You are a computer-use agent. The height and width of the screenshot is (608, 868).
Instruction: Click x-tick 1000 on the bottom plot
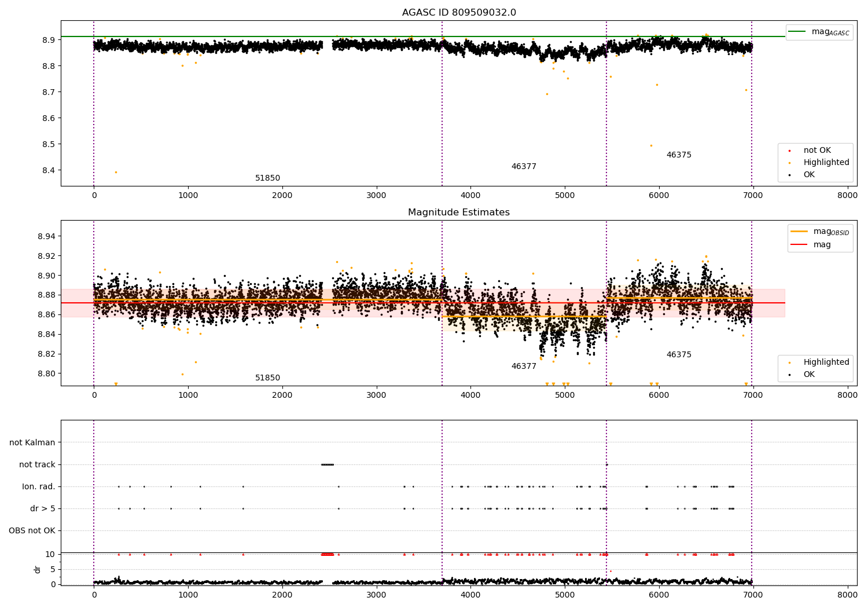(188, 595)
